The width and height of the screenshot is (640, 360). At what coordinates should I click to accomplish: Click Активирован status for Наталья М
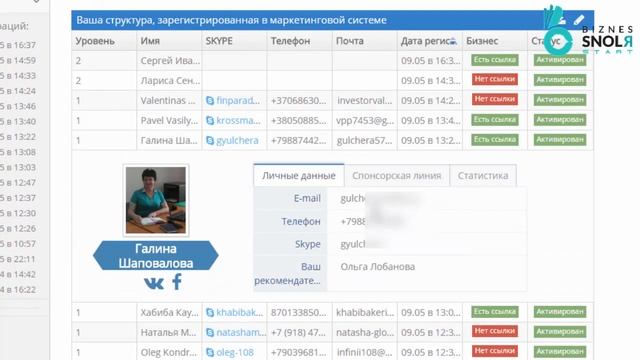(x=560, y=332)
